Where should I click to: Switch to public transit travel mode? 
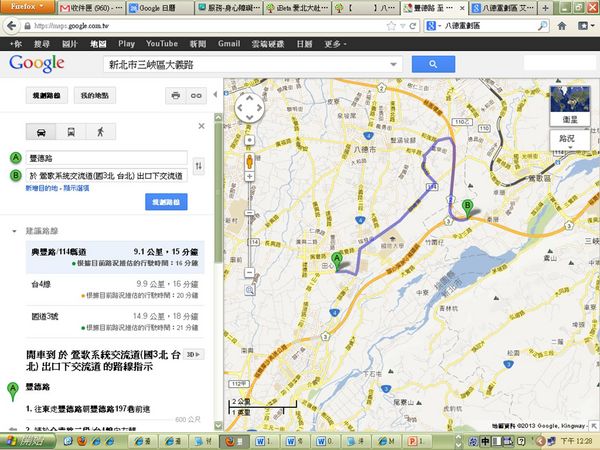pos(71,131)
